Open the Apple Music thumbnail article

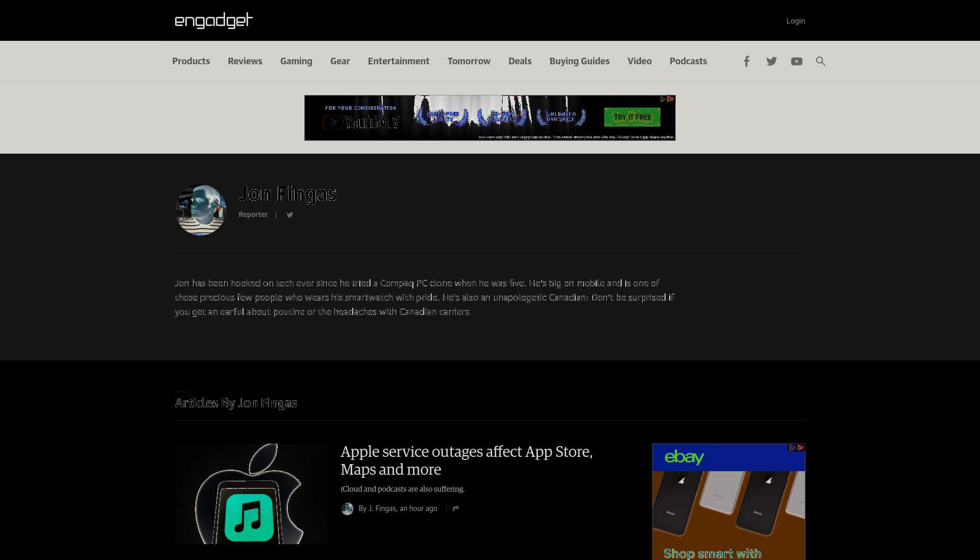251,494
